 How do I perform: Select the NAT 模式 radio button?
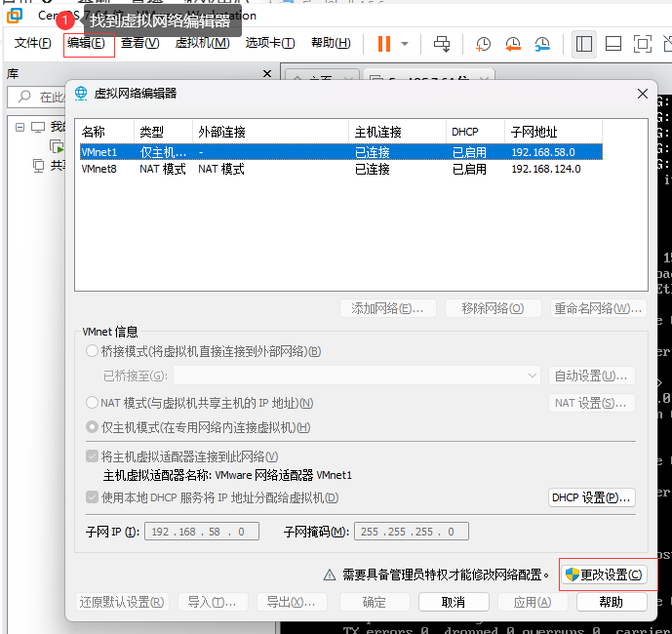(92, 403)
